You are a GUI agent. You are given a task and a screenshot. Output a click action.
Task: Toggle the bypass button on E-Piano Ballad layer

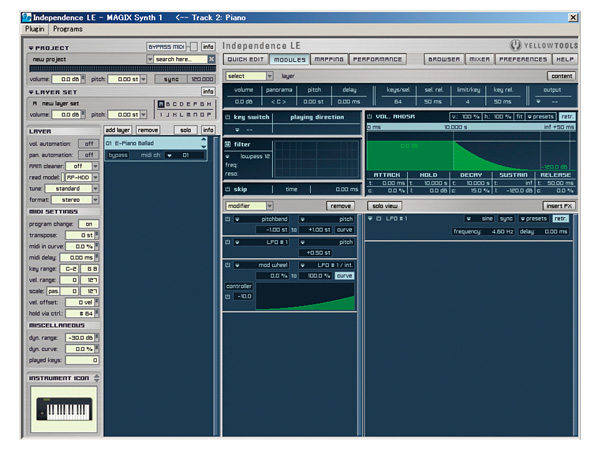tap(118, 155)
